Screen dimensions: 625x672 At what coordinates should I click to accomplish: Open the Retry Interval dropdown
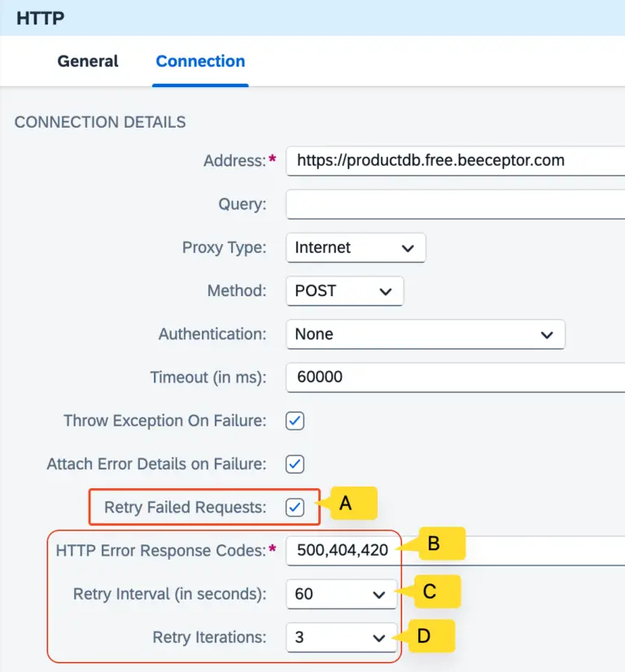coord(340,594)
